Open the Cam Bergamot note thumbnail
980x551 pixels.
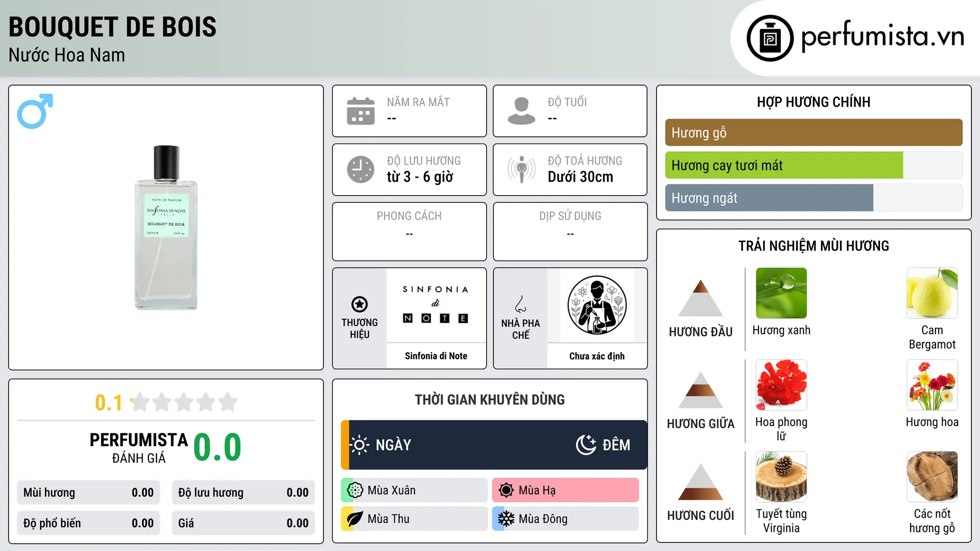click(x=932, y=293)
